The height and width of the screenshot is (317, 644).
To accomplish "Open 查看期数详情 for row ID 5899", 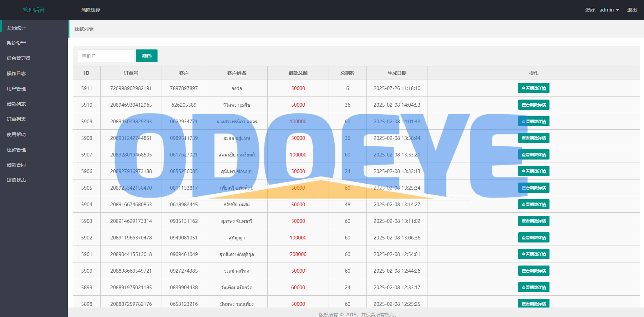I will pos(534,287).
